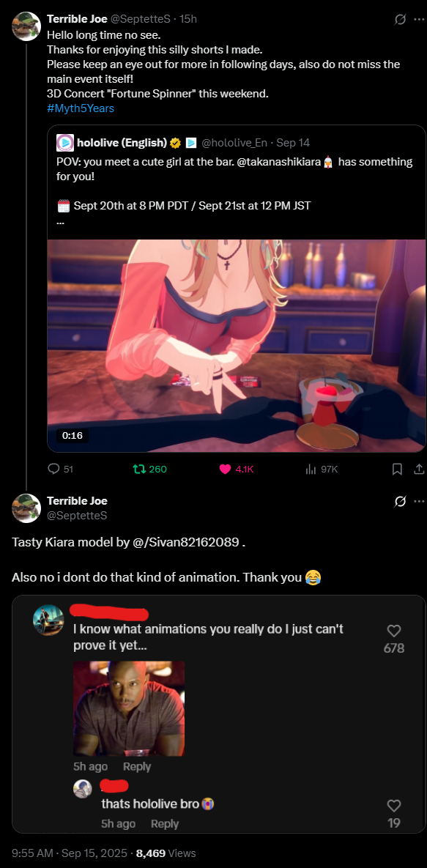Viewport: 427px width, 868px height.
Task: Toggle the like heart showing 4.1K
Action: [x=237, y=469]
